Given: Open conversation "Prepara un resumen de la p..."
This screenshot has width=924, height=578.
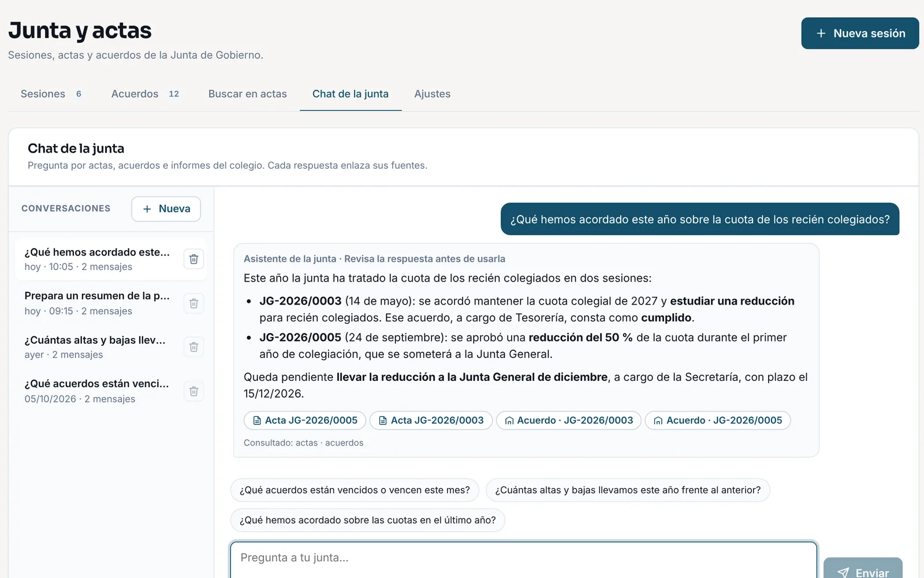Looking at the screenshot, I should pyautogui.click(x=97, y=303).
